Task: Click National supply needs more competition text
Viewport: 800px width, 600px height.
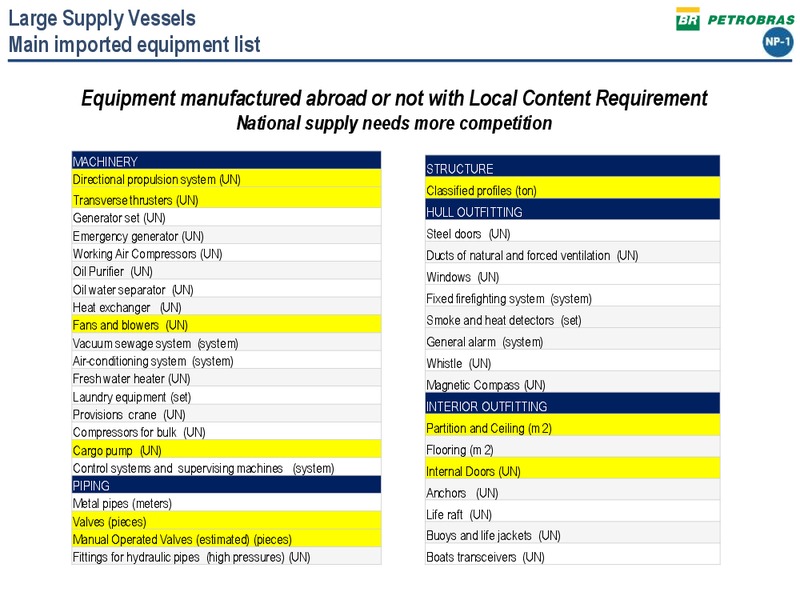Action: (x=394, y=123)
